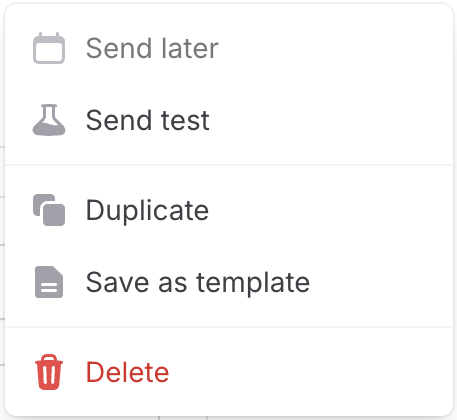This screenshot has height=420, width=457.
Task: Click the Duplicate label text
Action: click(x=147, y=211)
